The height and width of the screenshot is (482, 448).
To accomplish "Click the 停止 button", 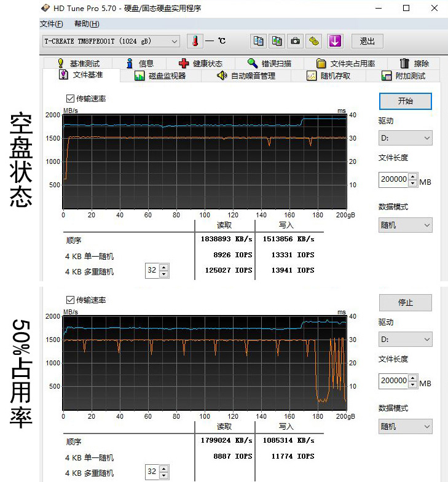I will tap(406, 303).
